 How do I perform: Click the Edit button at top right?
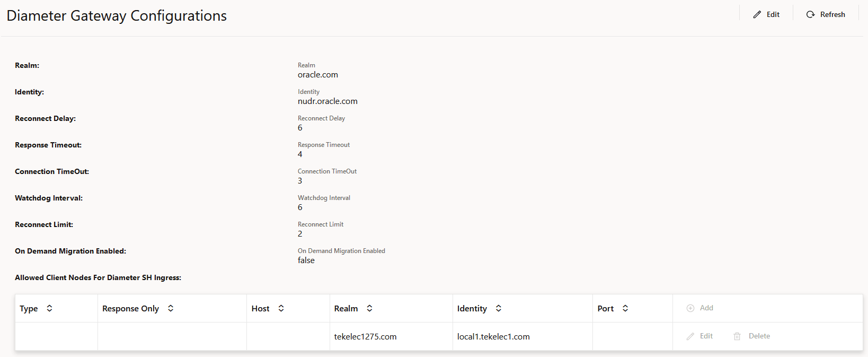pyautogui.click(x=766, y=14)
